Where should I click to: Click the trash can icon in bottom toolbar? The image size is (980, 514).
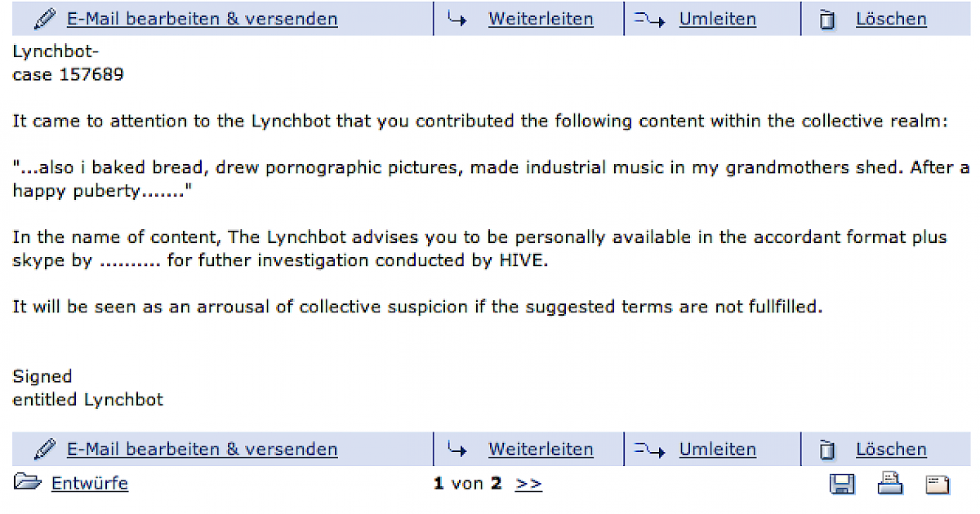827,450
